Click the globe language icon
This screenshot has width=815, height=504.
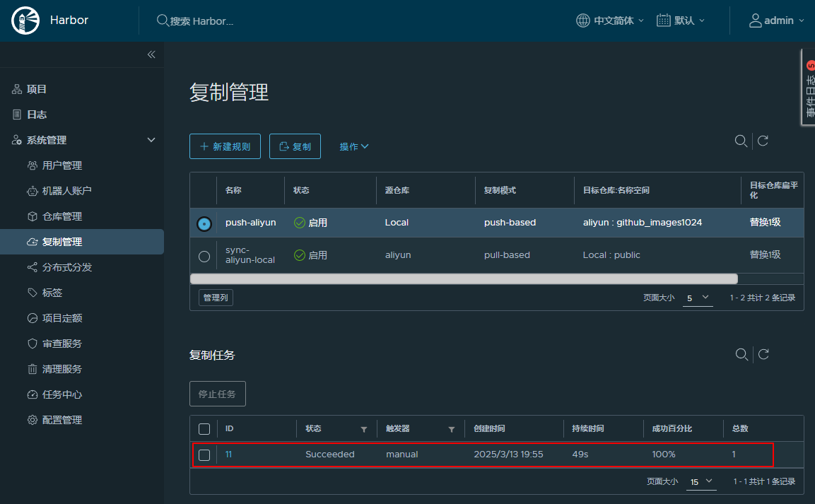[582, 20]
